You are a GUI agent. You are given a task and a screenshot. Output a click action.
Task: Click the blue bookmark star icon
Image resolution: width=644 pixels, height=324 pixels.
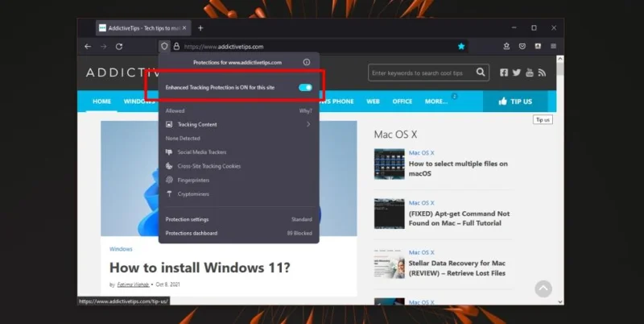(461, 47)
